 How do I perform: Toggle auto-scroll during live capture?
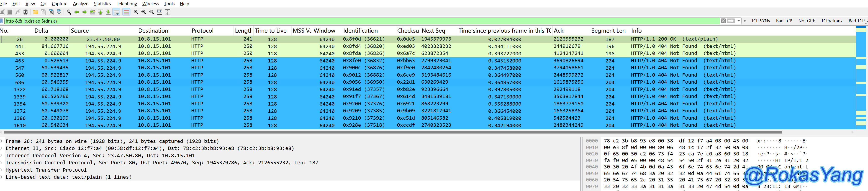pos(117,12)
